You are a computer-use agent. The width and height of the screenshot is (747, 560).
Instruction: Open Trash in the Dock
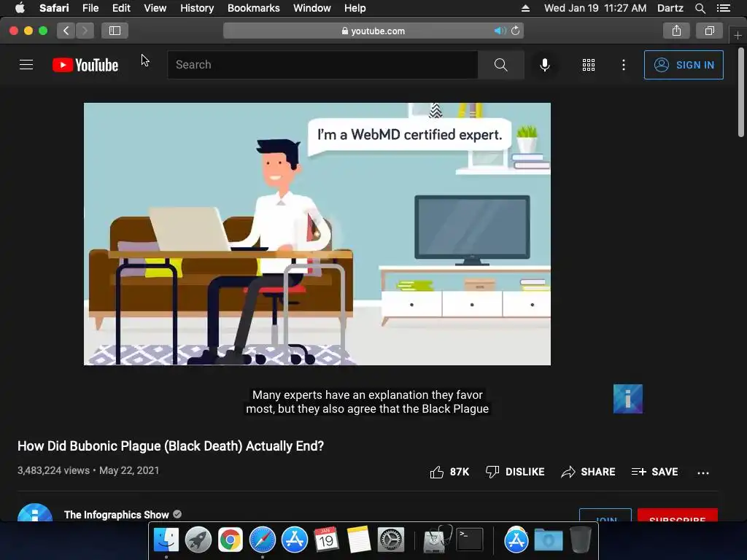pos(581,540)
